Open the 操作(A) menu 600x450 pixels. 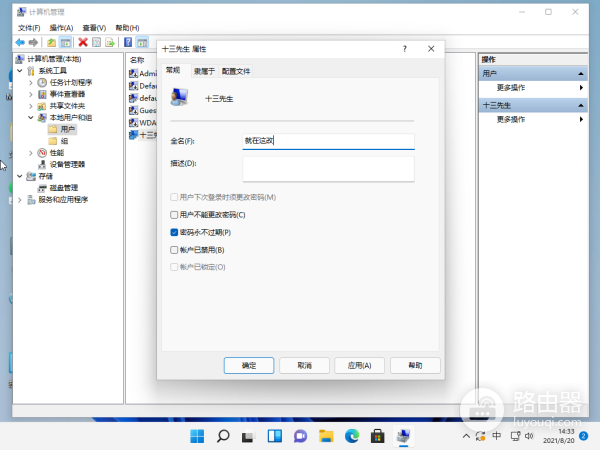click(61, 28)
